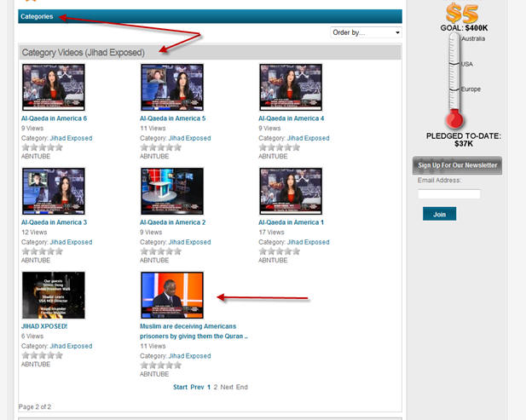Rate JIHAD XPOSED! video with stars
The height and width of the screenshot is (420, 526).
tap(43, 355)
